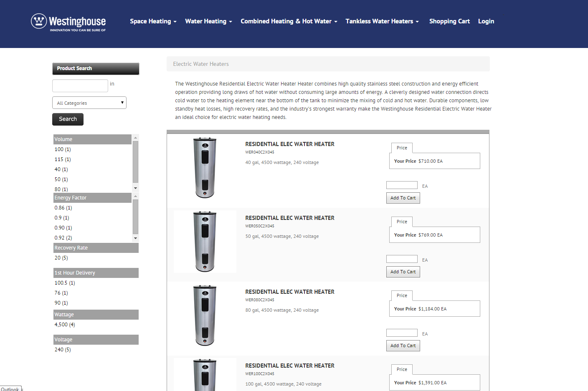Click the Westinghouse logo
The width and height of the screenshot is (588, 391).
pos(68,22)
